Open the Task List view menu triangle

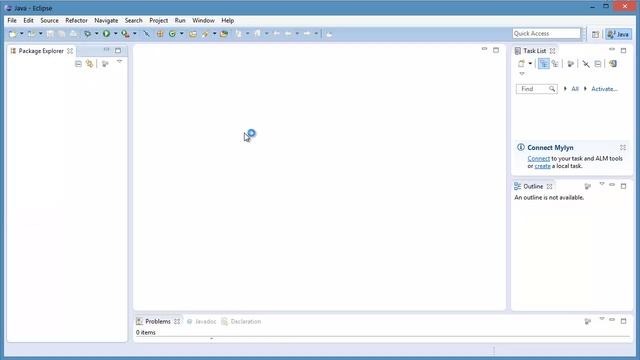tap(522, 74)
